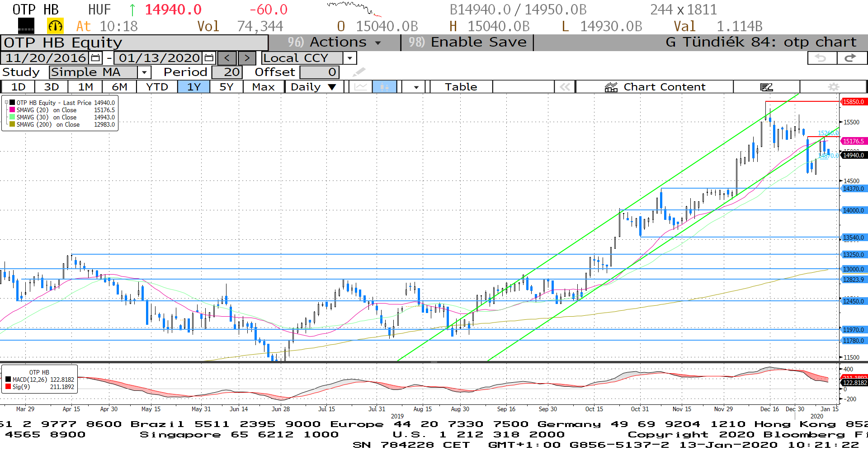
Task: Select the 5Y range tab
Action: (226, 87)
